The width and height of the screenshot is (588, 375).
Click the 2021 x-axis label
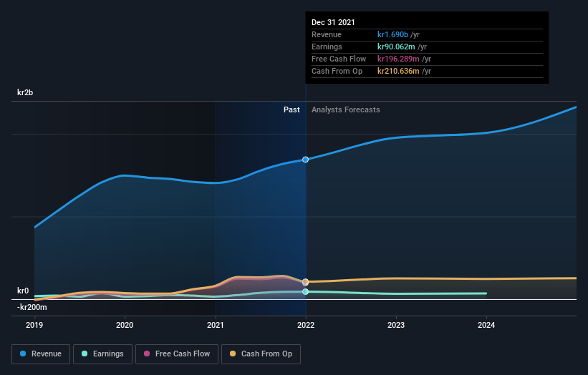216,325
